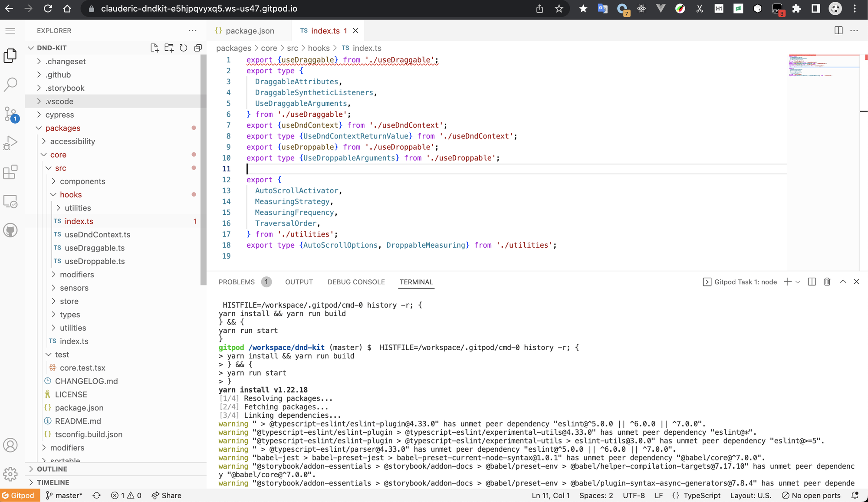Open core.test.tsx file

pos(82,368)
